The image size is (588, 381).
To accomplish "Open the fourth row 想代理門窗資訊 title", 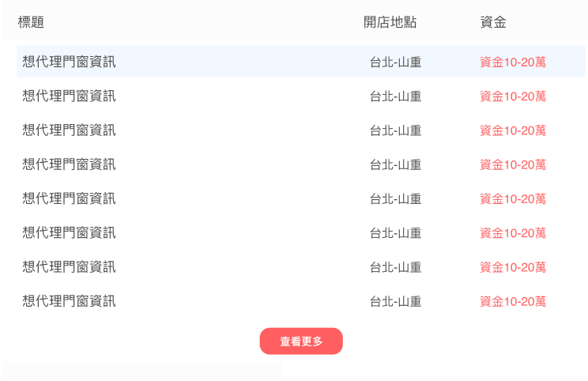I will pyautogui.click(x=69, y=164).
